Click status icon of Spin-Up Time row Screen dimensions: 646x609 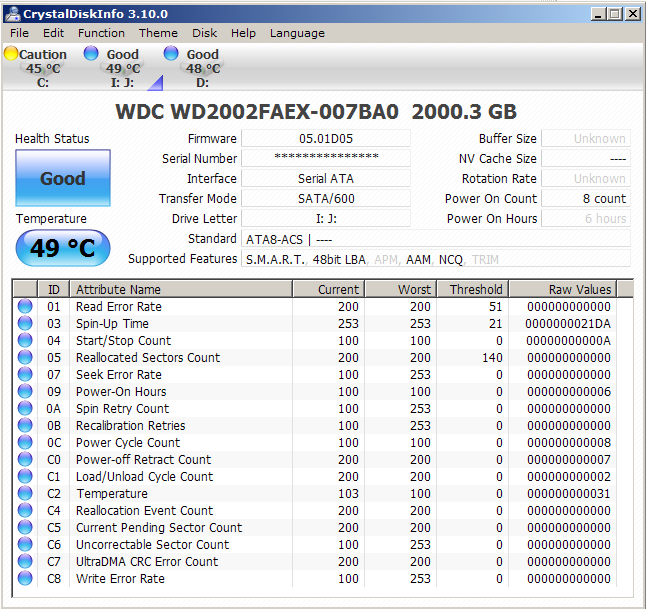[x=25, y=323]
